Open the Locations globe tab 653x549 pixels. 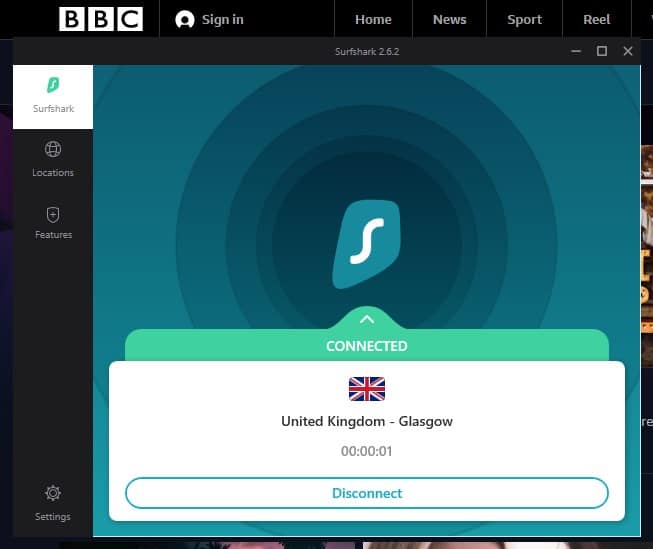pos(53,160)
